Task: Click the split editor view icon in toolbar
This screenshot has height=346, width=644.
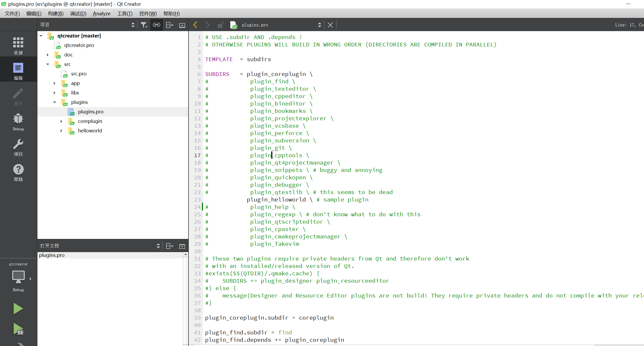Action: click(170, 24)
